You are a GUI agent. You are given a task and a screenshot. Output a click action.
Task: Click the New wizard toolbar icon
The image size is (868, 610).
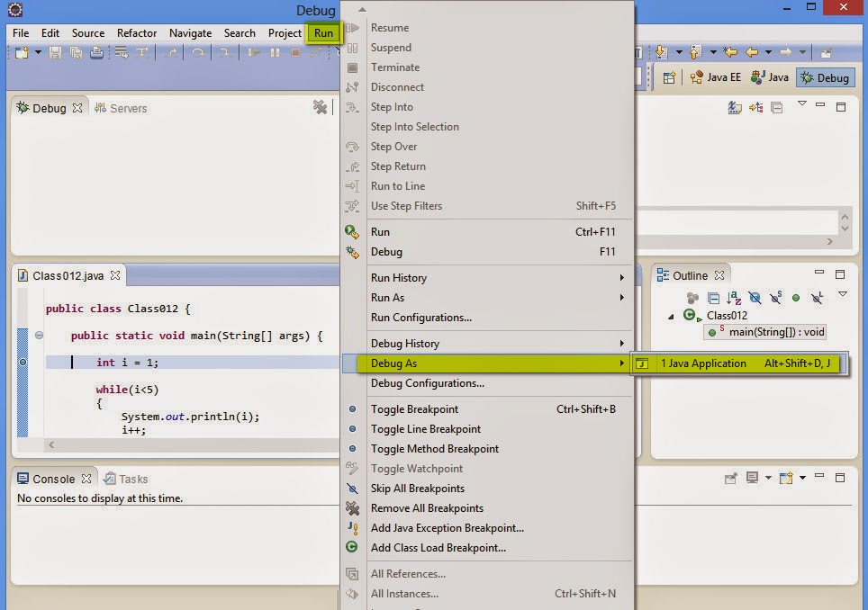click(x=22, y=52)
